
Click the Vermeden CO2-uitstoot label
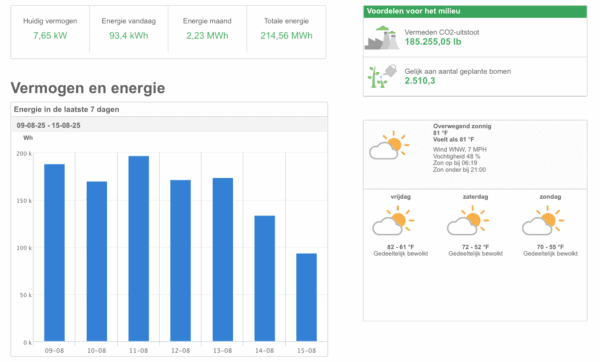tap(442, 33)
